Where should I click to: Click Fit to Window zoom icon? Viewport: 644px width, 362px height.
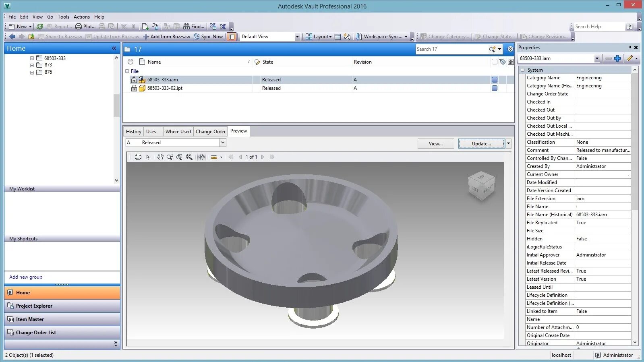click(189, 157)
